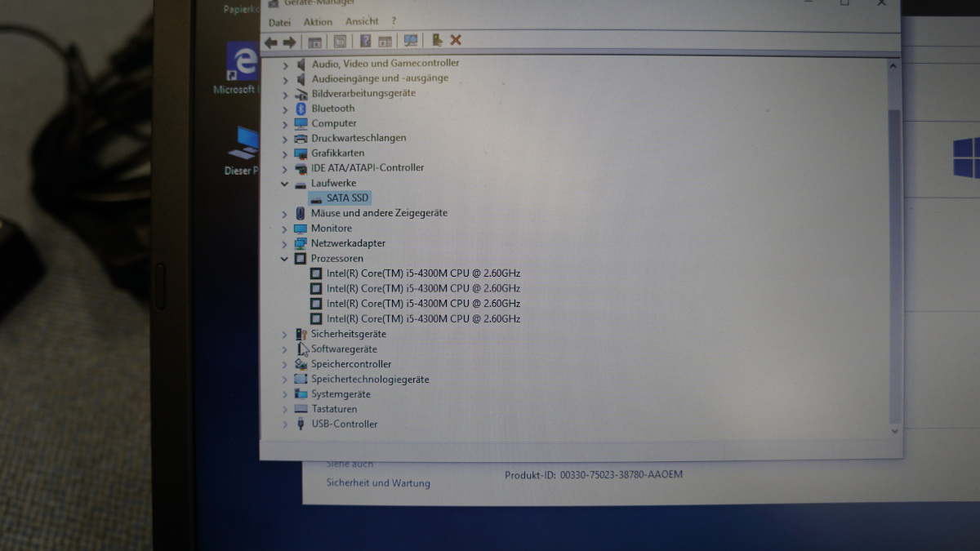This screenshot has width=980, height=551.
Task: Uninstall device with the red X icon
Action: [x=456, y=40]
